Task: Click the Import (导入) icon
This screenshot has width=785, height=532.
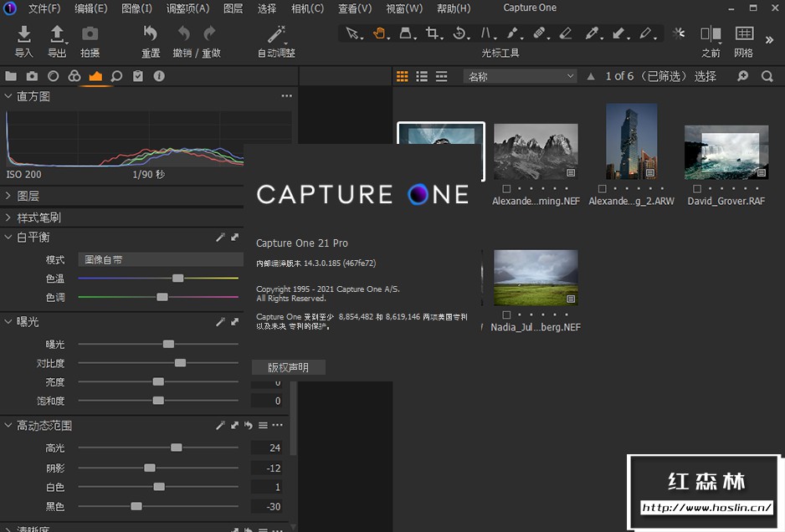Action: tap(24, 34)
